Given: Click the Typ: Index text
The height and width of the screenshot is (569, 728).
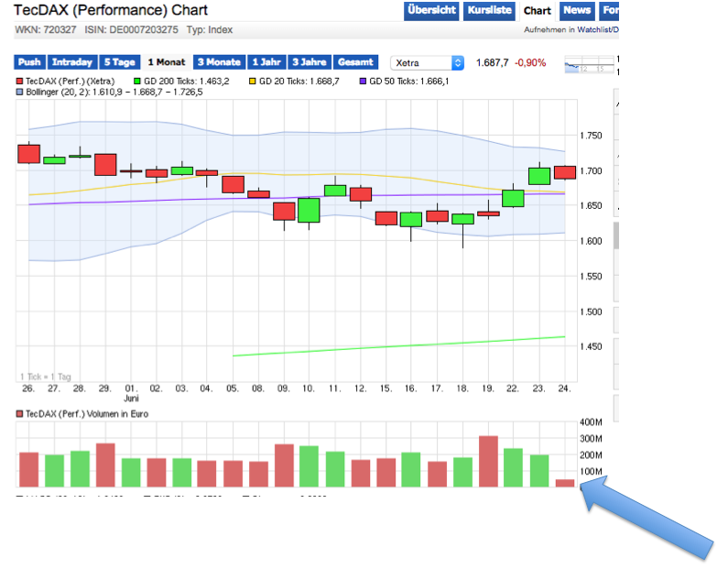Looking at the screenshot, I should [x=210, y=29].
